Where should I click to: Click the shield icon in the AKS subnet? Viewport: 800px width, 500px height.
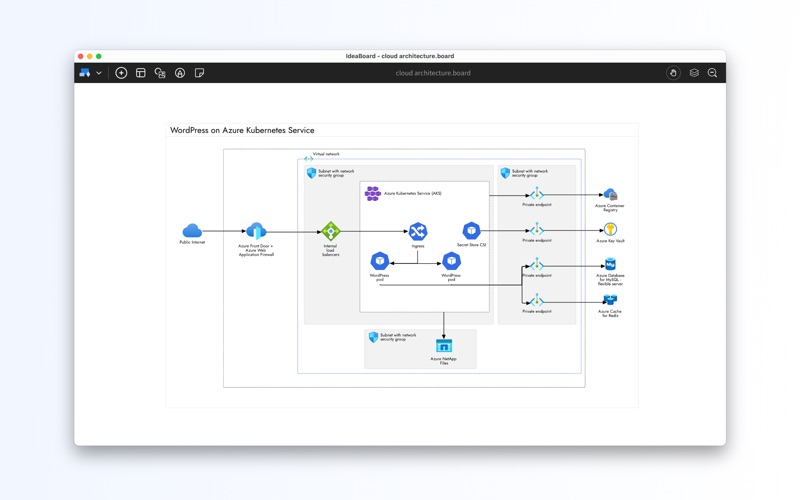coord(311,173)
